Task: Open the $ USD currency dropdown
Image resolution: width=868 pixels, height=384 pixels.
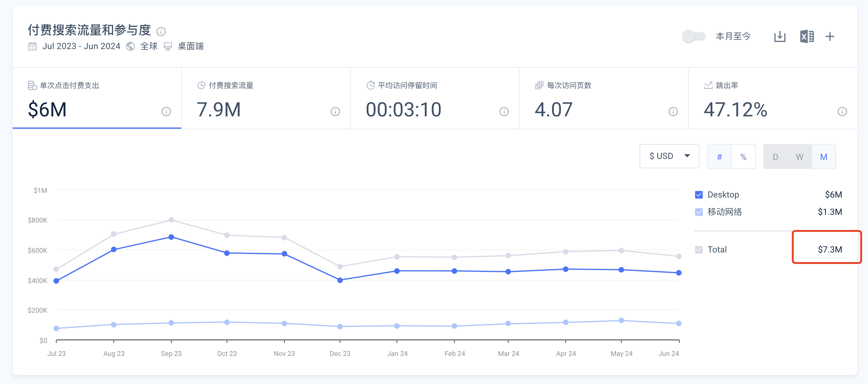Action: coord(669,156)
